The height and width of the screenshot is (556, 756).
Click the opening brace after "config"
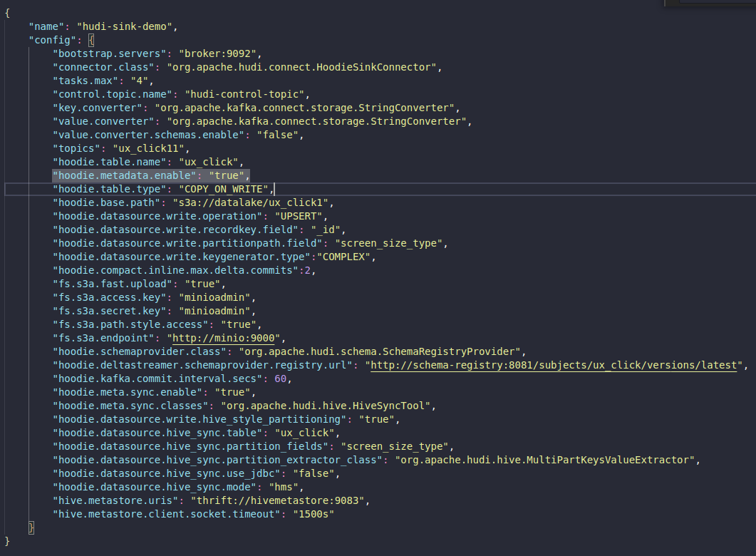pyautogui.click(x=91, y=40)
